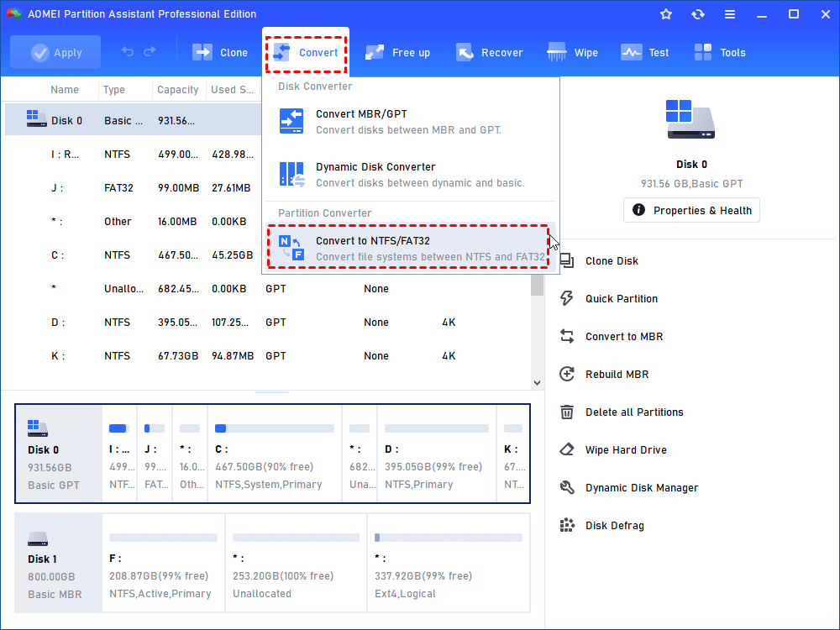Sort by the Name column header
The image size is (840, 630).
tap(65, 90)
